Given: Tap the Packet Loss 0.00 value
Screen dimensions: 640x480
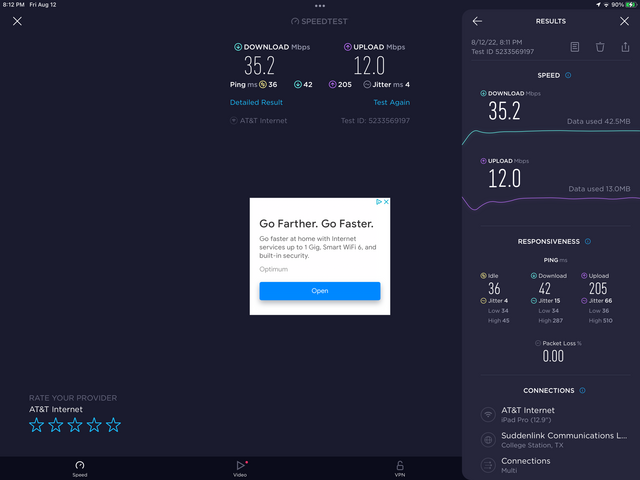Looking at the screenshot, I should click(553, 356).
